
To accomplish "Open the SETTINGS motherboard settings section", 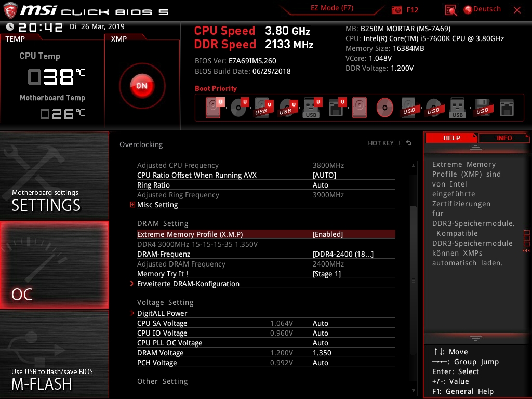I will click(x=54, y=176).
